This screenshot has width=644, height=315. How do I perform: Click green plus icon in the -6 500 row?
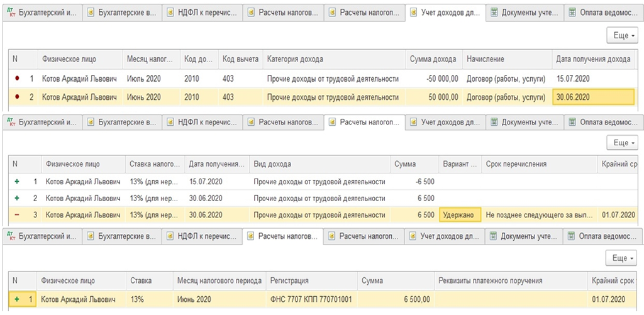pos(17,182)
